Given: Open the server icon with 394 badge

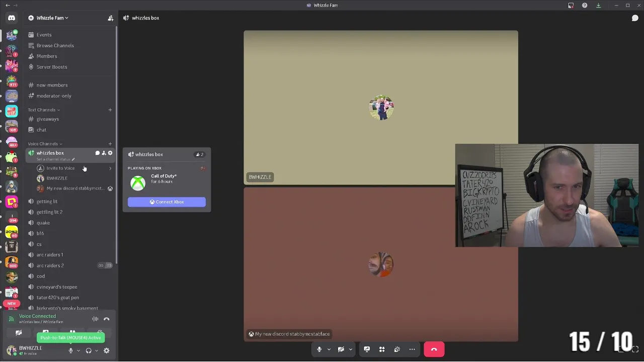Looking at the screenshot, I should pyautogui.click(x=11, y=217).
